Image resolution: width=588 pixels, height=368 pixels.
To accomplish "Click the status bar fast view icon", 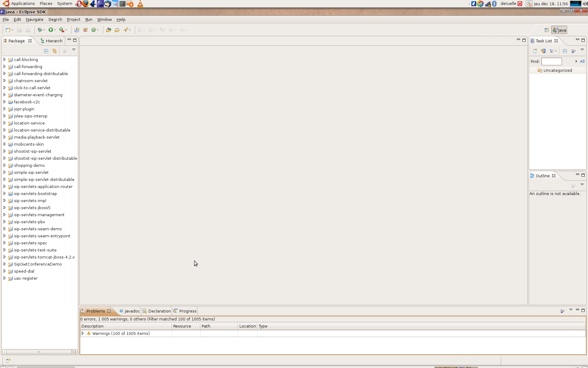I will [x=8, y=360].
